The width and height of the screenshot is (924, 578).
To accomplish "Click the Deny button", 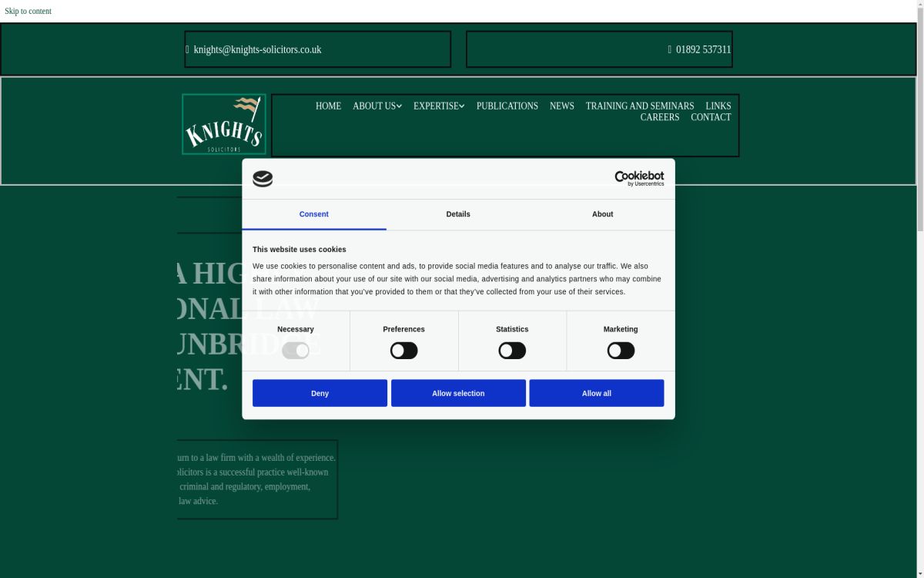I will click(320, 392).
